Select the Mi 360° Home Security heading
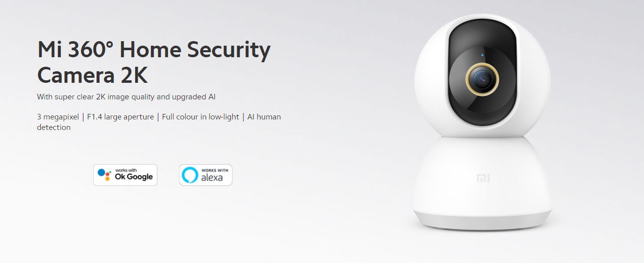Screen dimensions: 644x263 click(x=154, y=51)
